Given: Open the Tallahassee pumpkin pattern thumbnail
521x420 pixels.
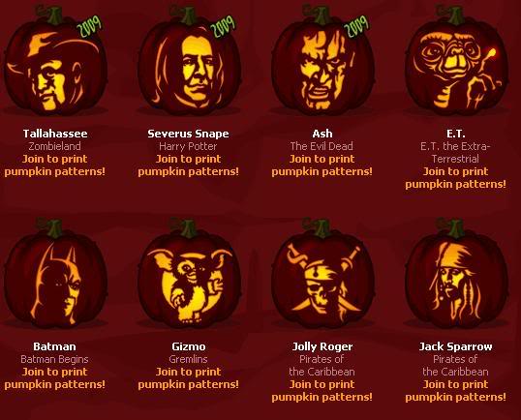Looking at the screenshot, I should click(55, 61).
